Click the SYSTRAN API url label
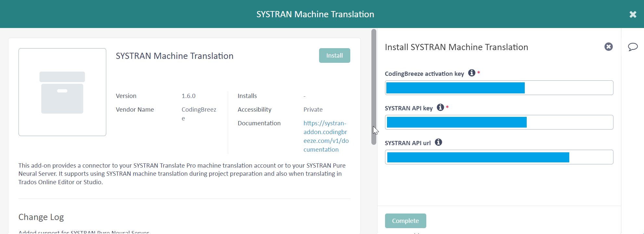644x234 pixels. [x=408, y=143]
